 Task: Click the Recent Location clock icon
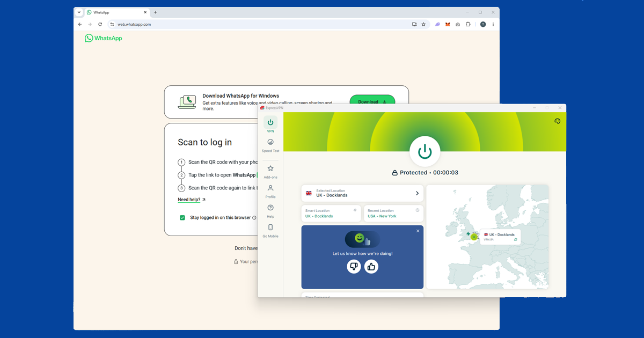click(418, 210)
